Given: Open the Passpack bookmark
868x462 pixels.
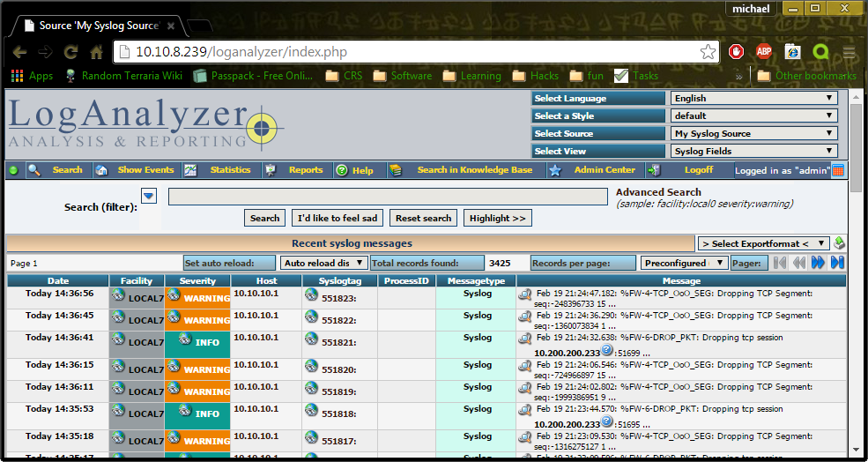Looking at the screenshot, I should click(253, 76).
